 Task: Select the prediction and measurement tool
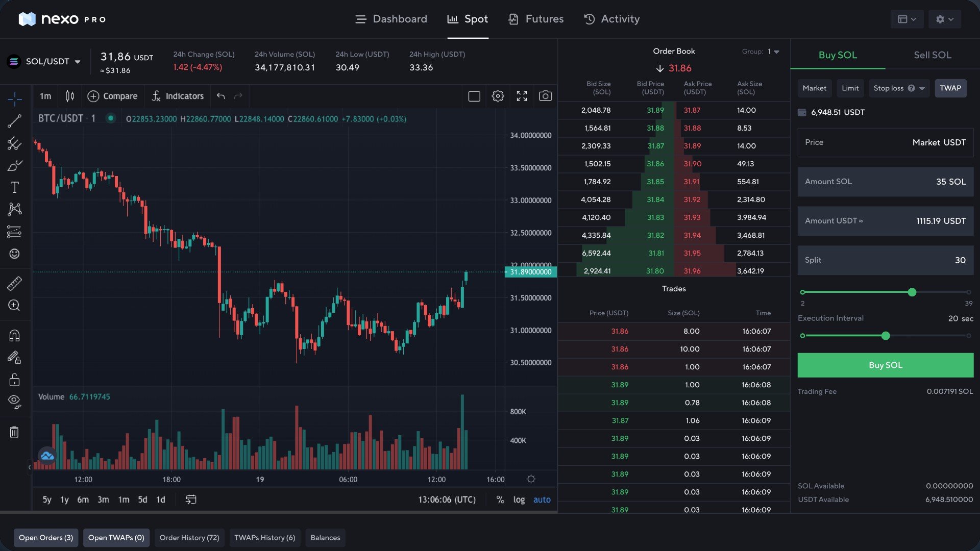(x=14, y=232)
